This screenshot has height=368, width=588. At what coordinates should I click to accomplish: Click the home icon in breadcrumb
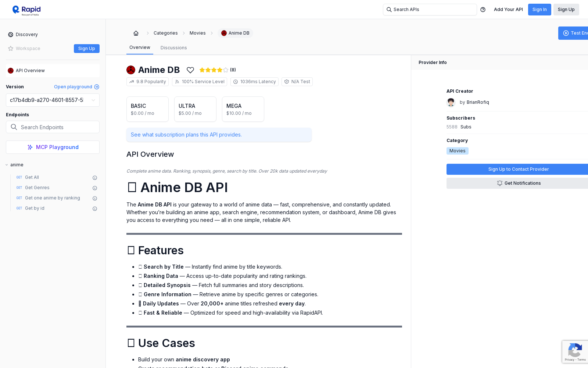(136, 33)
